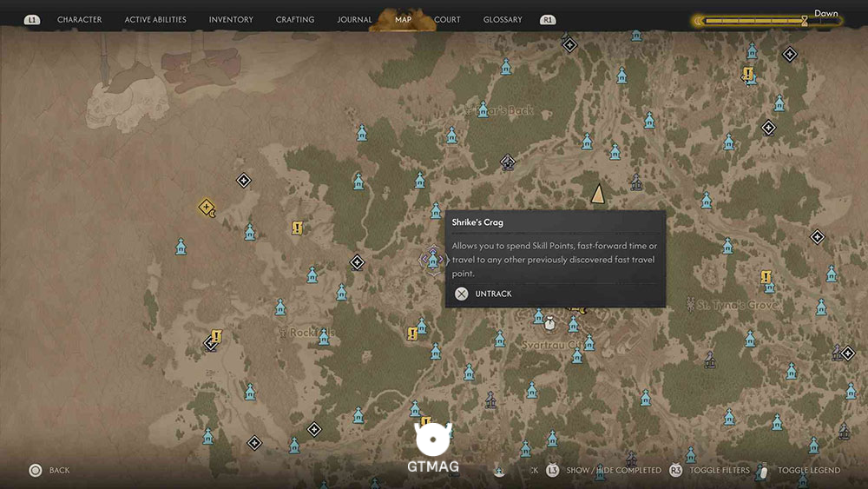Open the Journal tab
Image resolution: width=868 pixels, height=489 pixels.
(x=354, y=19)
